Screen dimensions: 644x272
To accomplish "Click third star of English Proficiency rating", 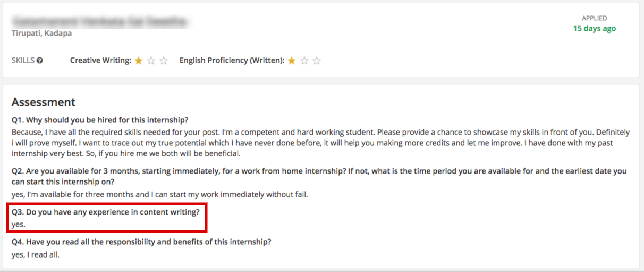I will pos(317,61).
